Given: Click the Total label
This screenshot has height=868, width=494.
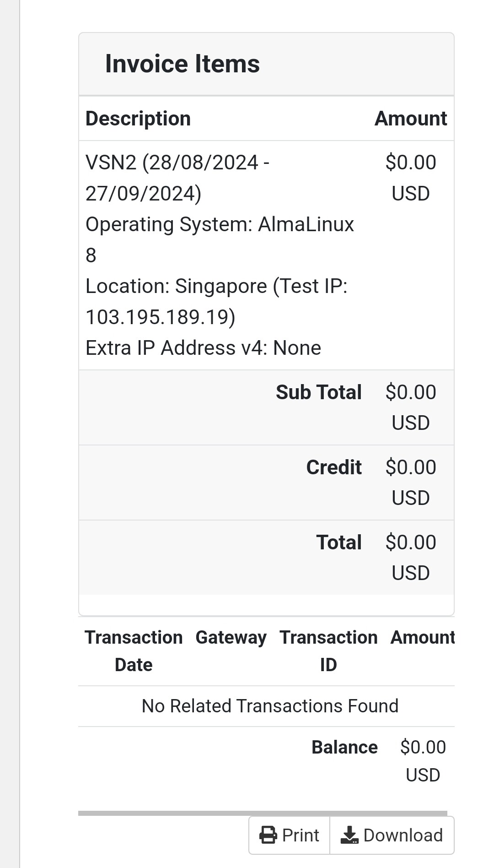Looking at the screenshot, I should tap(338, 542).
